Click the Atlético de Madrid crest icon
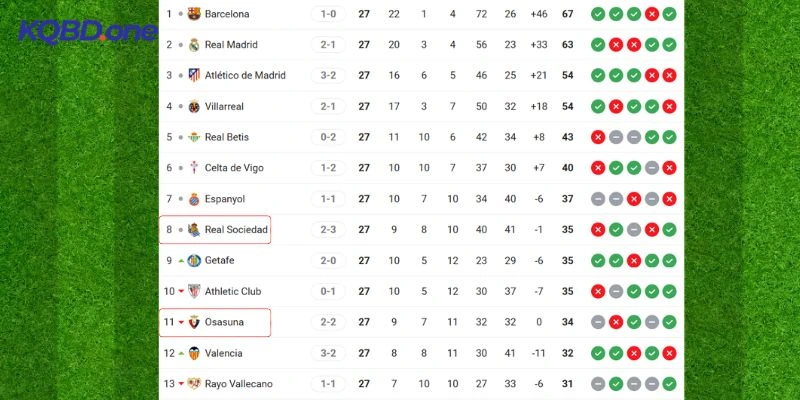Viewport: 800px width, 400px height. pyautogui.click(x=194, y=76)
